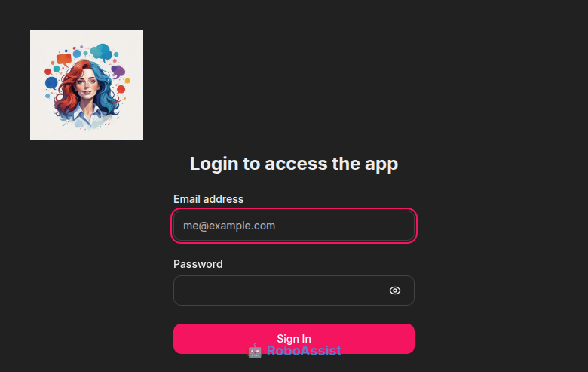Focus the Email address input field
This screenshot has width=588, height=372.
pyautogui.click(x=294, y=226)
